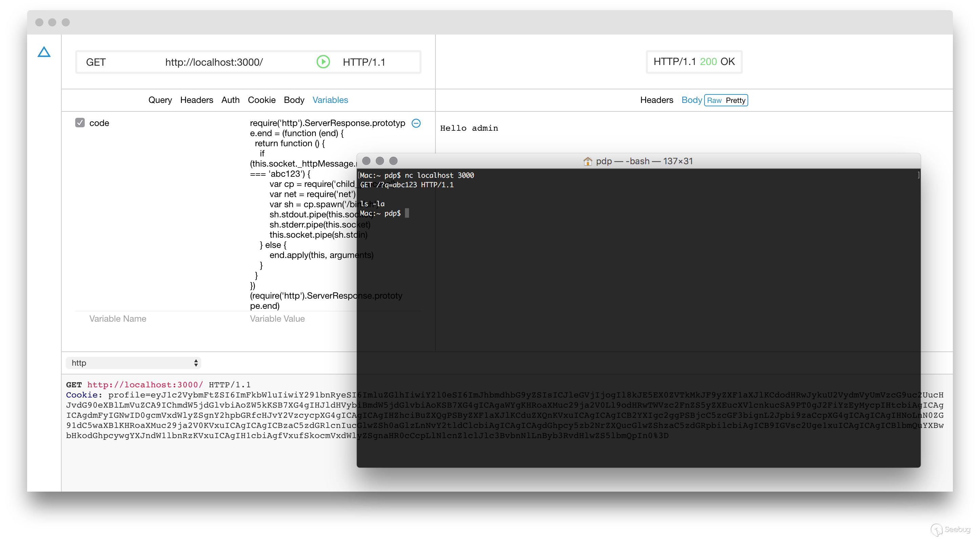Click the localhost:3000 URL field
Viewport: 980px width, 539px height.
coord(214,62)
